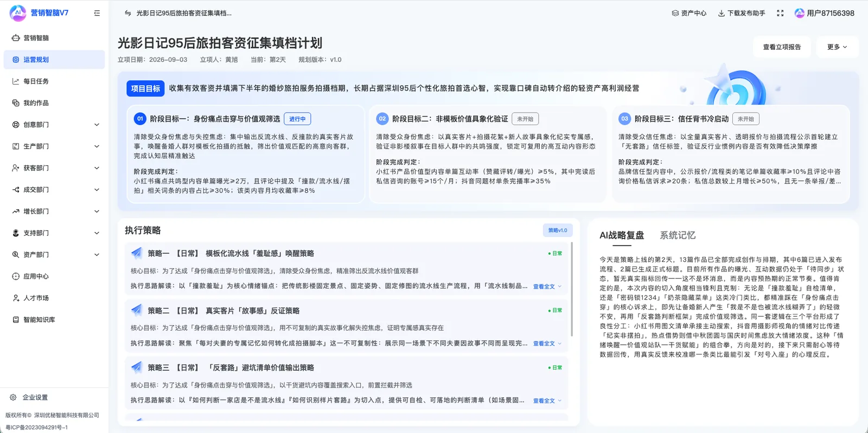Click the 下载发布助手 link text
The width and height of the screenshot is (868, 433).
point(746,13)
